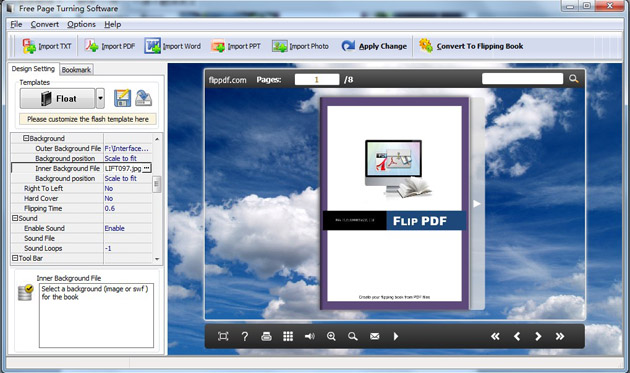The height and width of the screenshot is (373, 630).
Task: Click the load template icon next to save
Action: (x=143, y=98)
